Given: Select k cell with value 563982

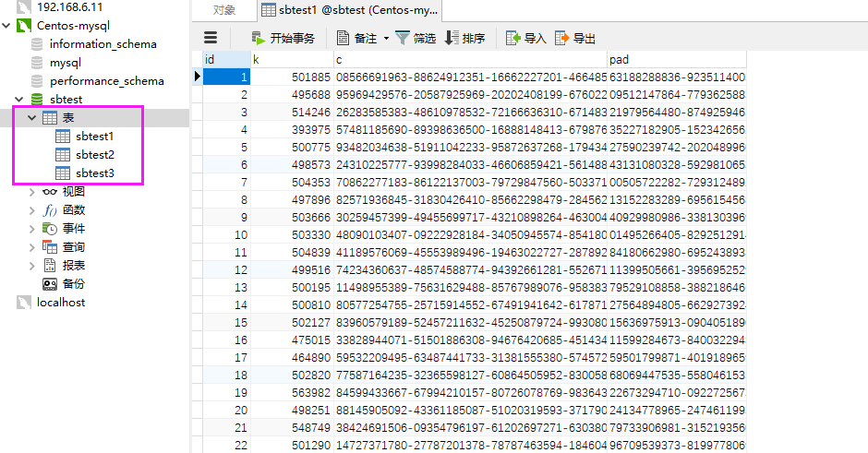Looking at the screenshot, I should point(292,393).
